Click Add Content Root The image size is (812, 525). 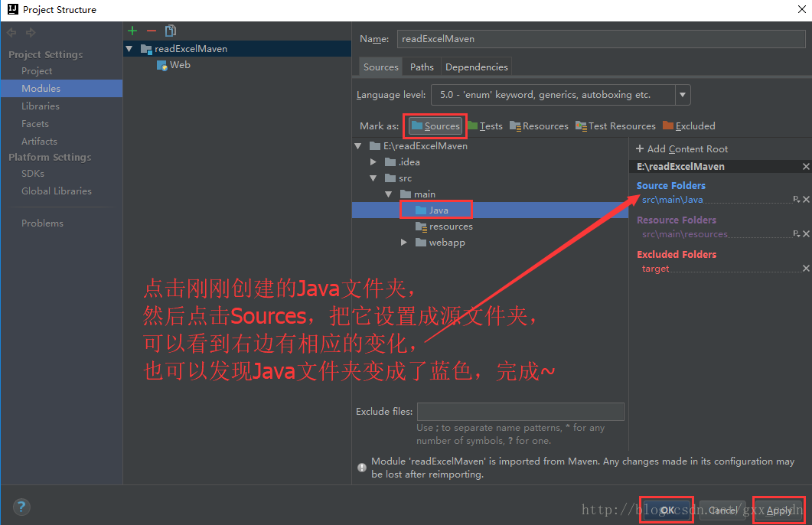click(682, 149)
